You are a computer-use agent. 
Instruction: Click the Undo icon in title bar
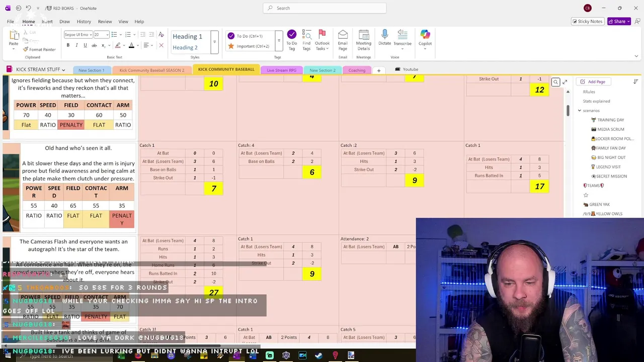(29, 8)
